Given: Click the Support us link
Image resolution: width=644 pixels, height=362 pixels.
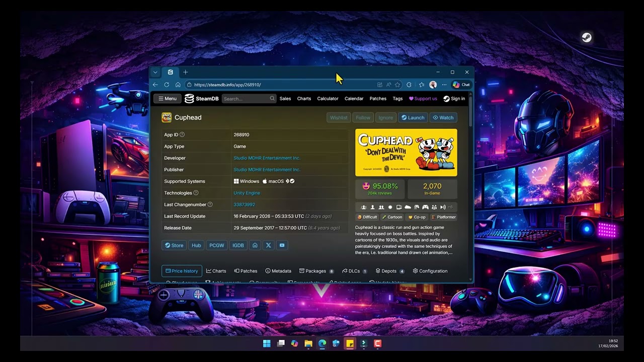Looking at the screenshot, I should 423,99.
